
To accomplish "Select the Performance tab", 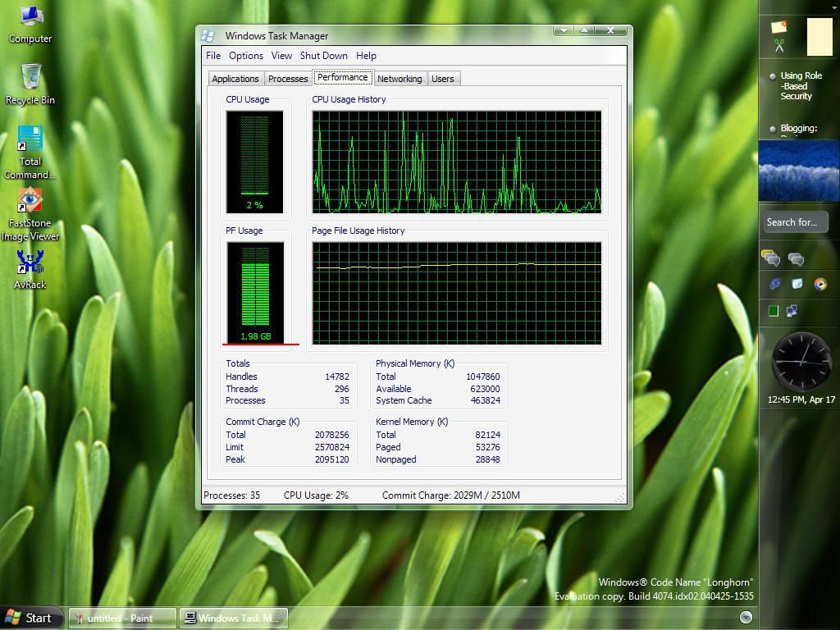I will pyautogui.click(x=343, y=77).
